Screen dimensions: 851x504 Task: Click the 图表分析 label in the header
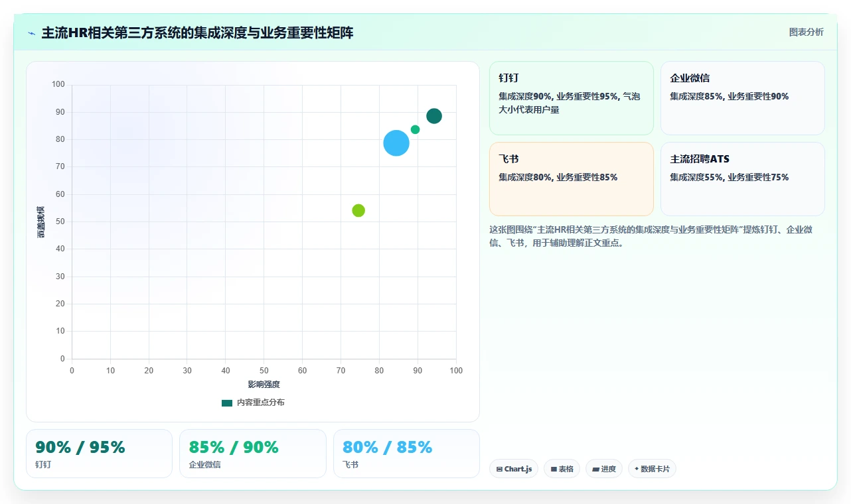806,32
